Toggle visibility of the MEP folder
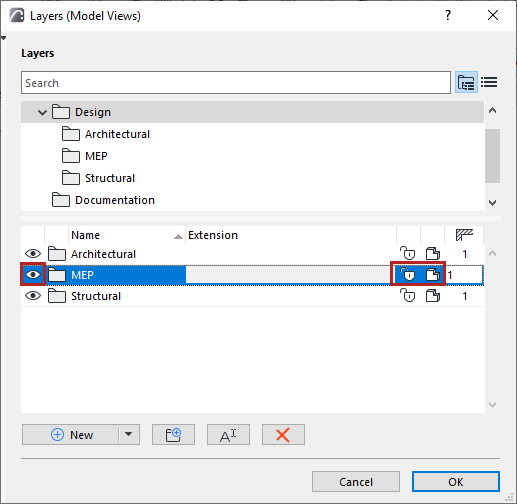Screen dimensions: 517x504 [x=33, y=275]
